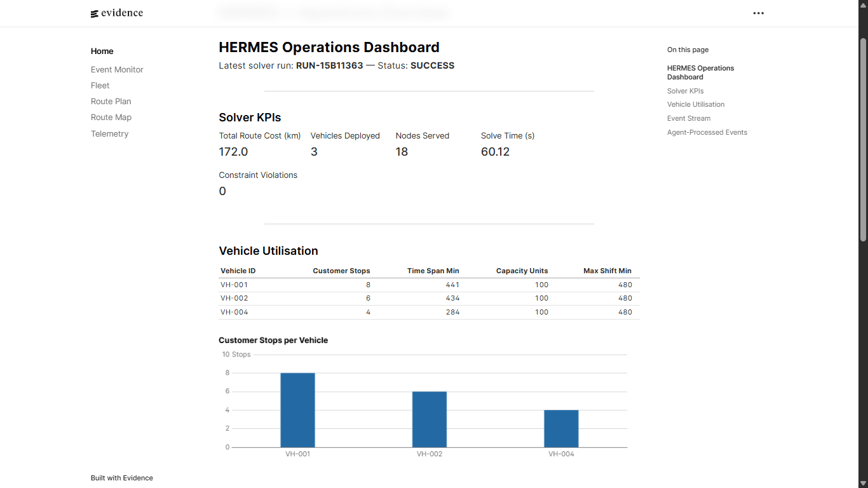The height and width of the screenshot is (488, 868).
Task: Click Built with Evidence footer link
Action: coord(122,478)
